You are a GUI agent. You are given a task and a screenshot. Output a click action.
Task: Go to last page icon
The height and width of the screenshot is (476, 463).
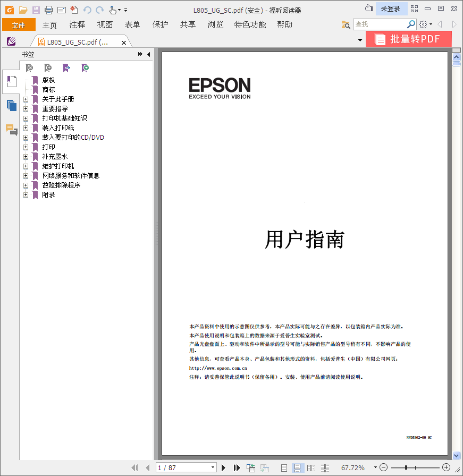tap(237, 468)
